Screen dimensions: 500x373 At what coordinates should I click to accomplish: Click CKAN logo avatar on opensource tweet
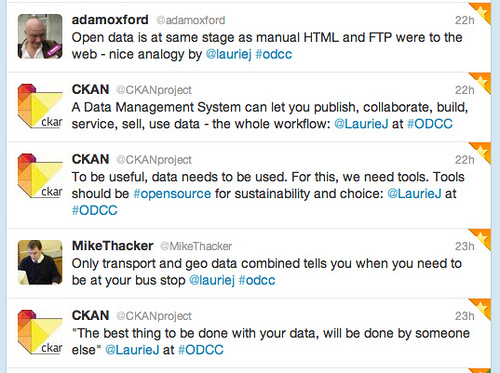40,176
